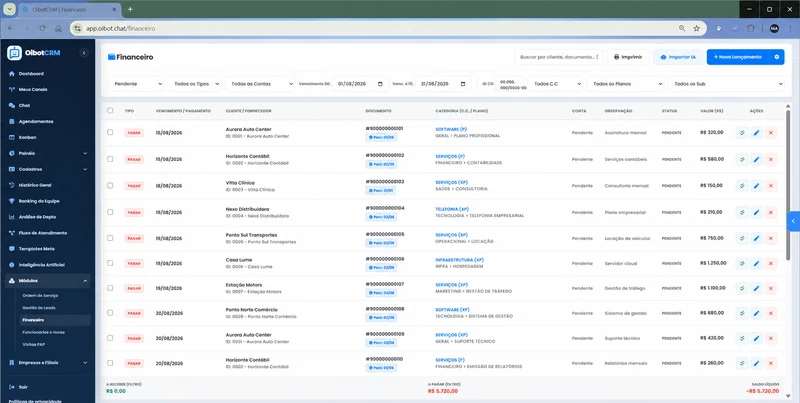Check the Aurora Auto Center #900000000101 row

click(x=110, y=132)
